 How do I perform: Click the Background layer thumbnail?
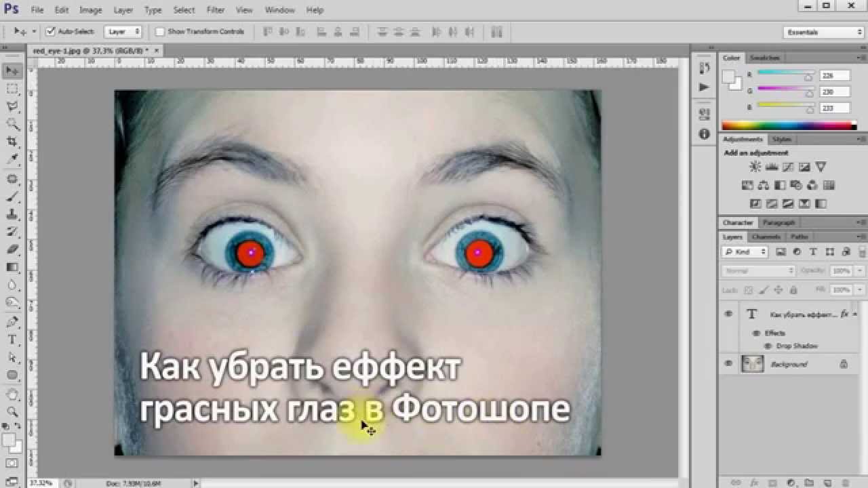752,364
